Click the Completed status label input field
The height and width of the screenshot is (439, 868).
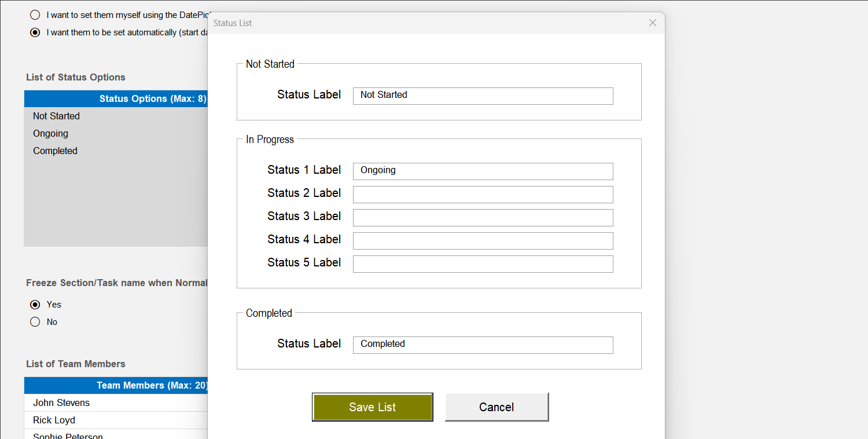[483, 345]
